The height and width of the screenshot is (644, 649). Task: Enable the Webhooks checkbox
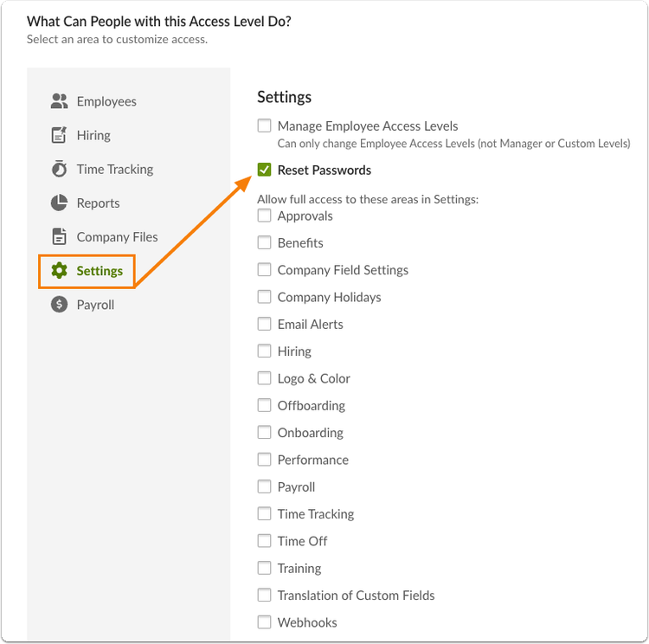264,622
